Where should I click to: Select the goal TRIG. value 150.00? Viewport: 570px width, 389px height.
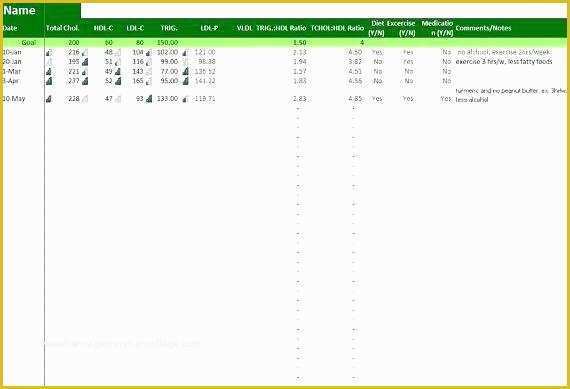click(x=167, y=43)
